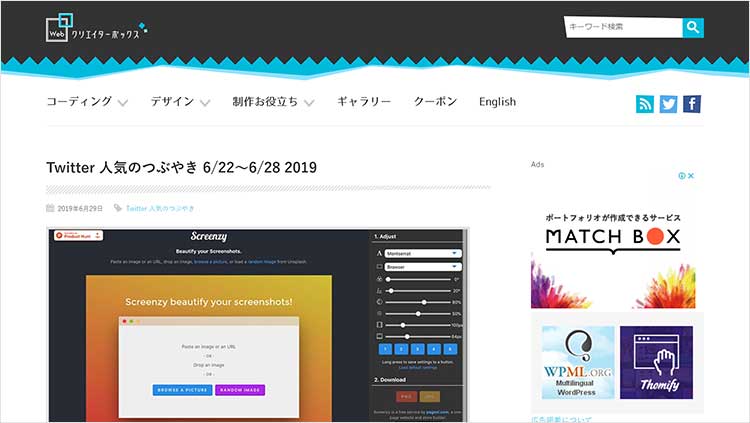Click the Screenzy beautify your screenshots! heading

(209, 302)
